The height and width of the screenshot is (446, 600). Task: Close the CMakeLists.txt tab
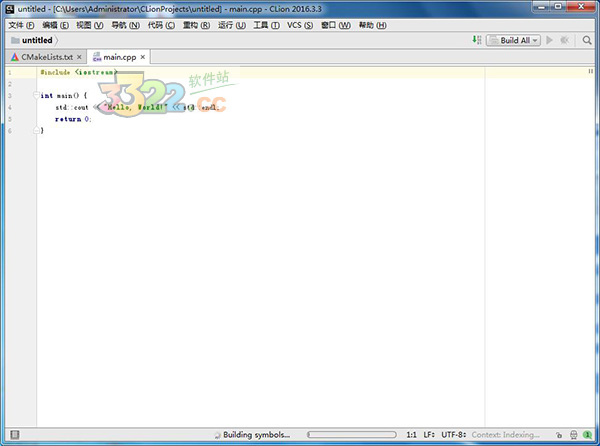79,57
